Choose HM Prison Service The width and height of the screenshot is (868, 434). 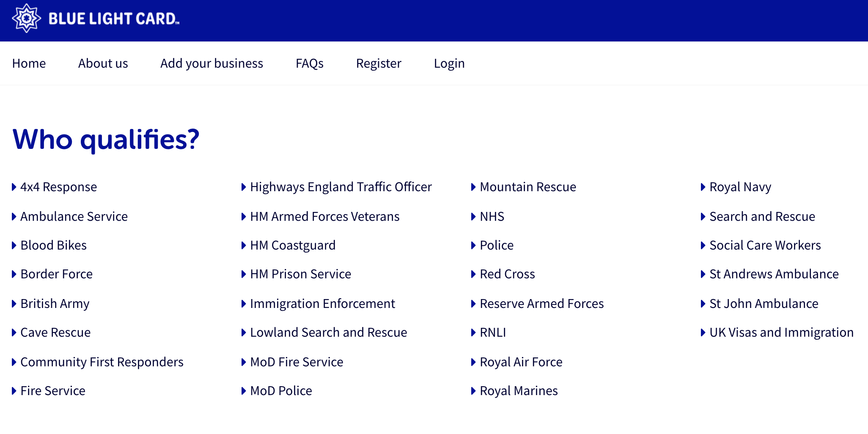coord(301,274)
